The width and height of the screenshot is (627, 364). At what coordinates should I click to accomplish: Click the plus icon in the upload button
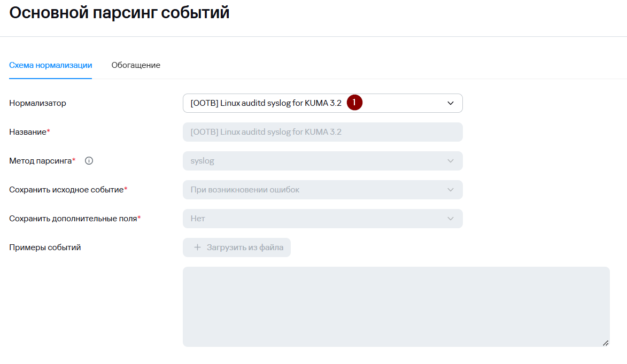[197, 247]
